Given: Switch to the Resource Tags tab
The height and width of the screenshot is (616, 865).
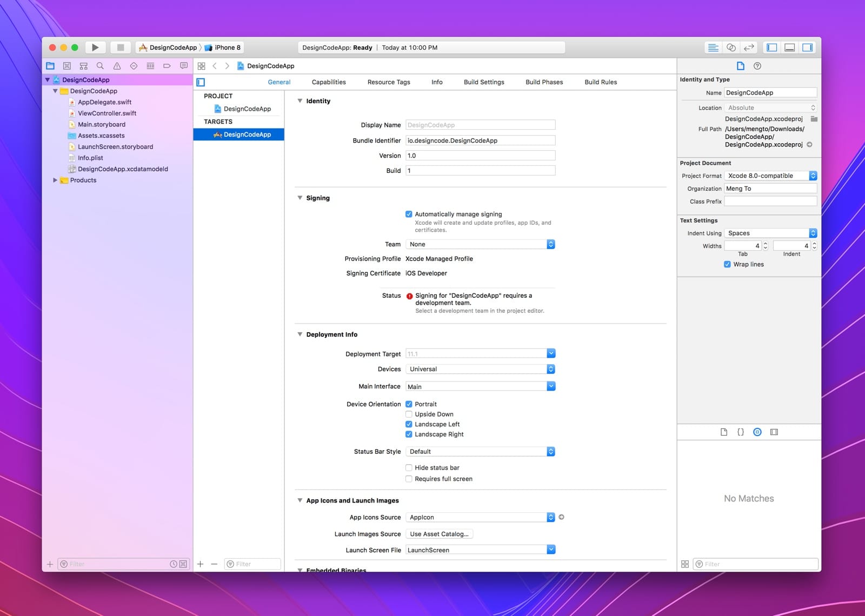Looking at the screenshot, I should tap(389, 82).
